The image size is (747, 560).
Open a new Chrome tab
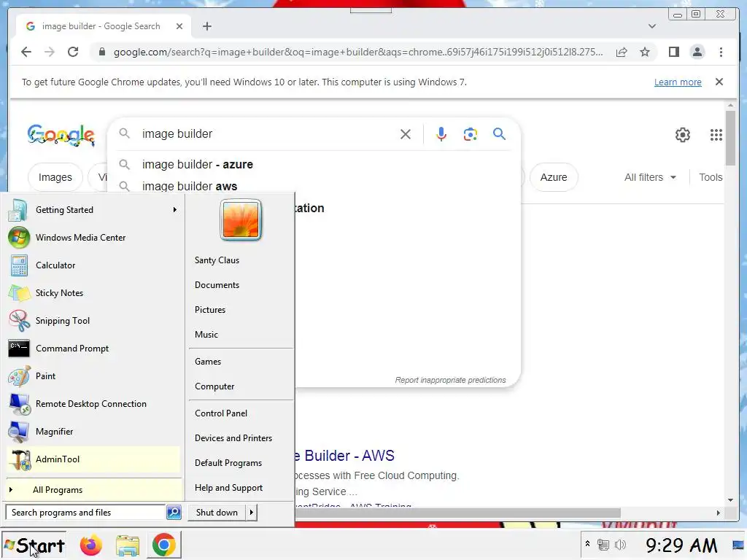click(206, 26)
